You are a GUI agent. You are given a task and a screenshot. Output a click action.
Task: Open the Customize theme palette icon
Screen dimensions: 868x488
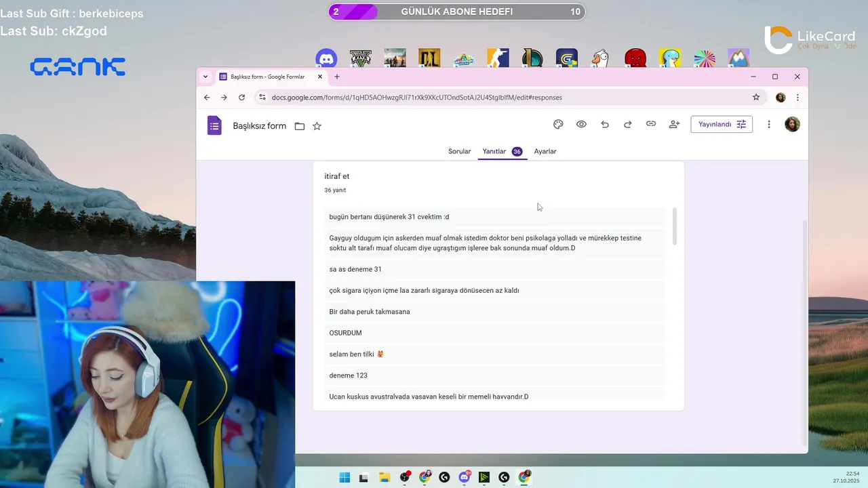[558, 125]
